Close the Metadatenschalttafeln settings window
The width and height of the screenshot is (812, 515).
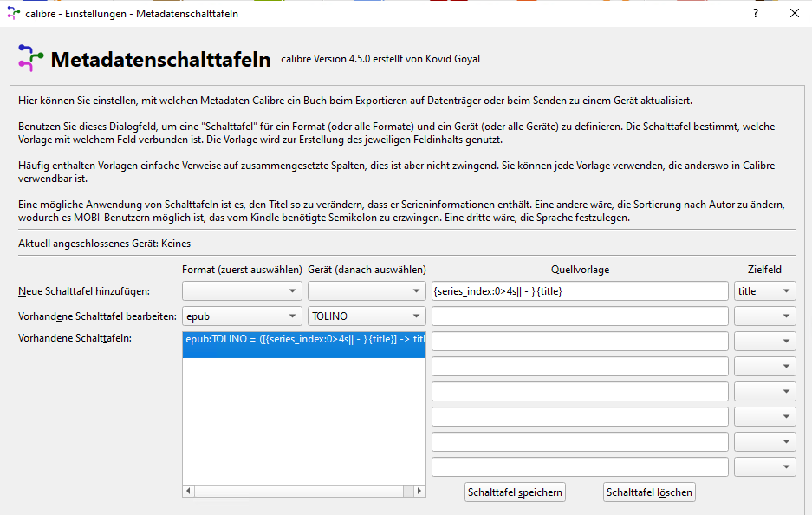point(795,14)
